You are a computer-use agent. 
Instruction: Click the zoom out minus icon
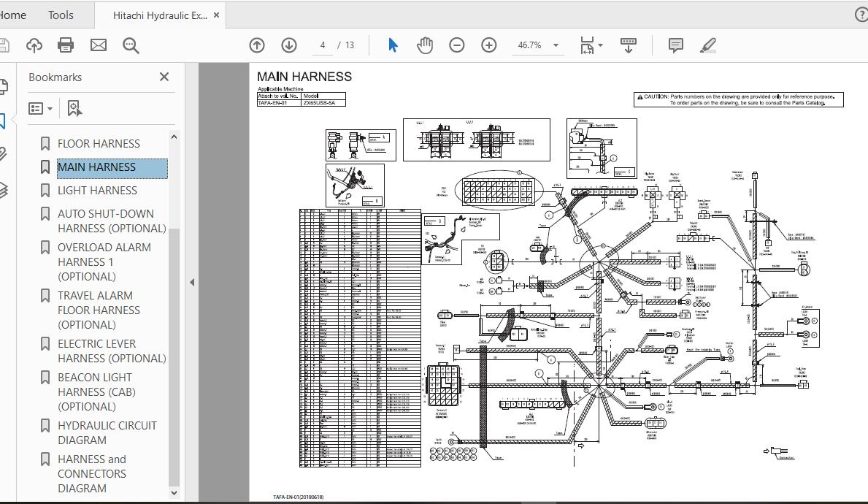click(457, 45)
